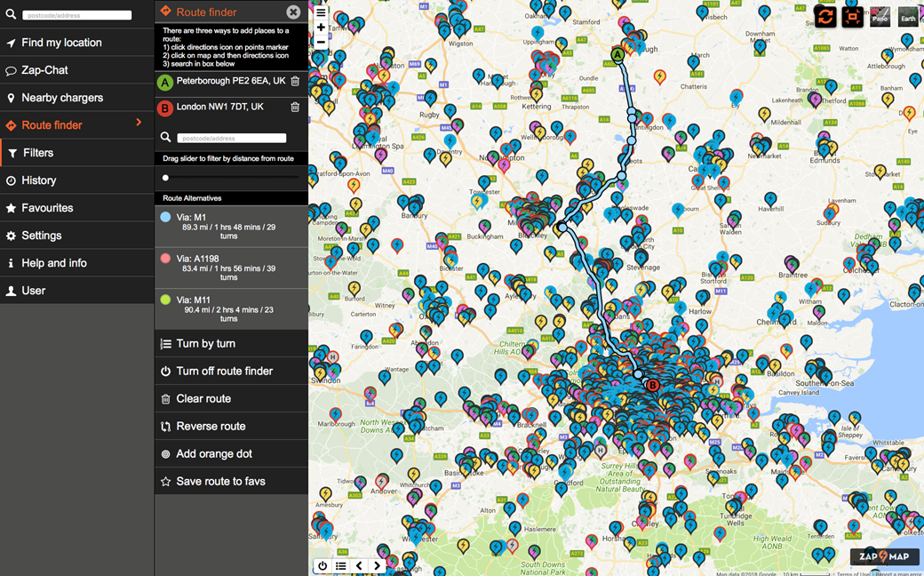Open History from sidebar
The image size is (924, 576).
pos(76,180)
